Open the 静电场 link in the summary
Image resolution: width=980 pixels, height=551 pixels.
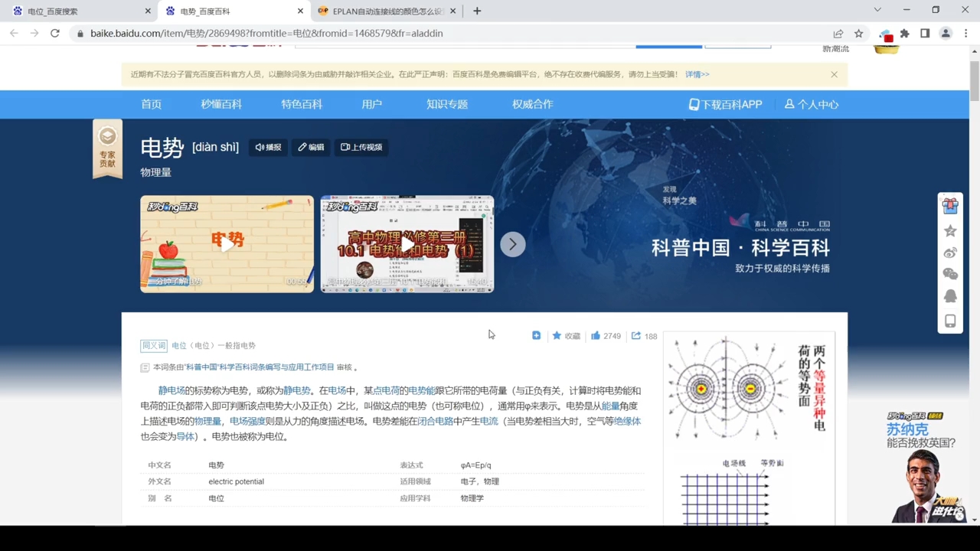coord(171,391)
